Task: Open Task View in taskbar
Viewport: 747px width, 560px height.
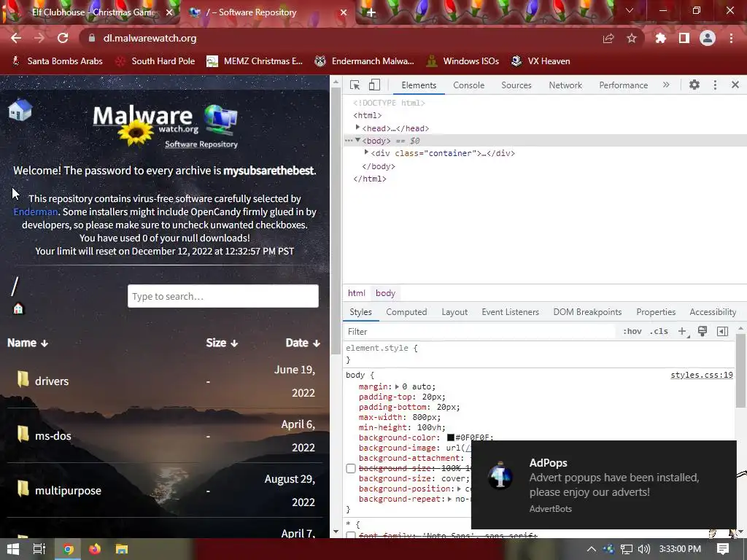Action: (x=39, y=549)
